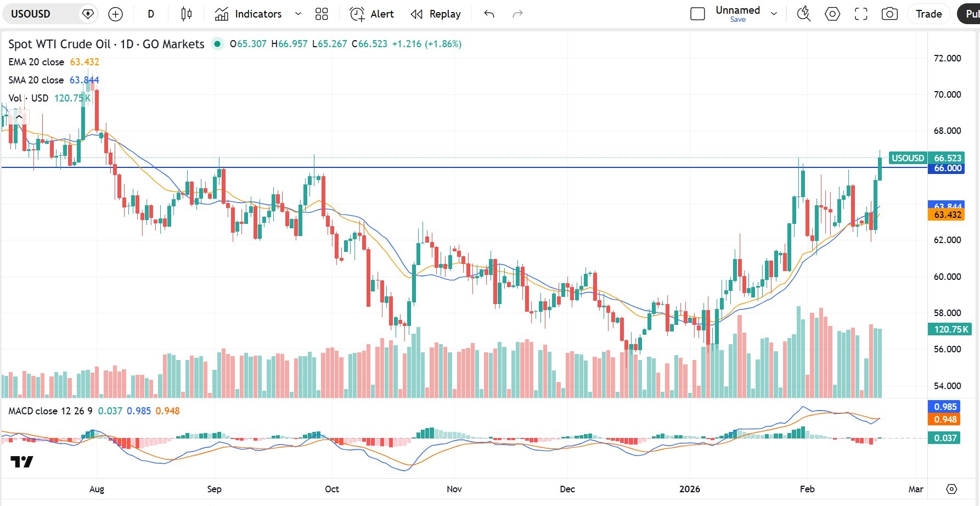Click the Trade button
This screenshot has width=980, height=506.
pos(928,14)
